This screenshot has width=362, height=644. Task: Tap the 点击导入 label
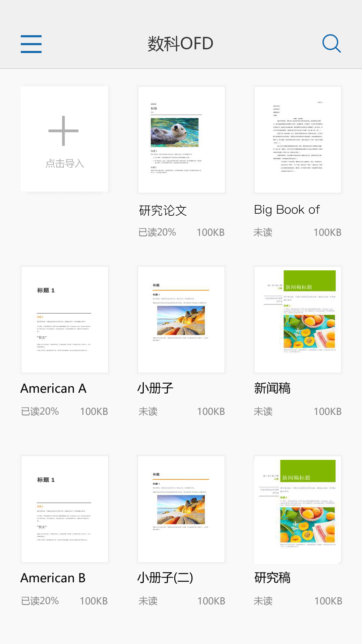[x=65, y=164]
